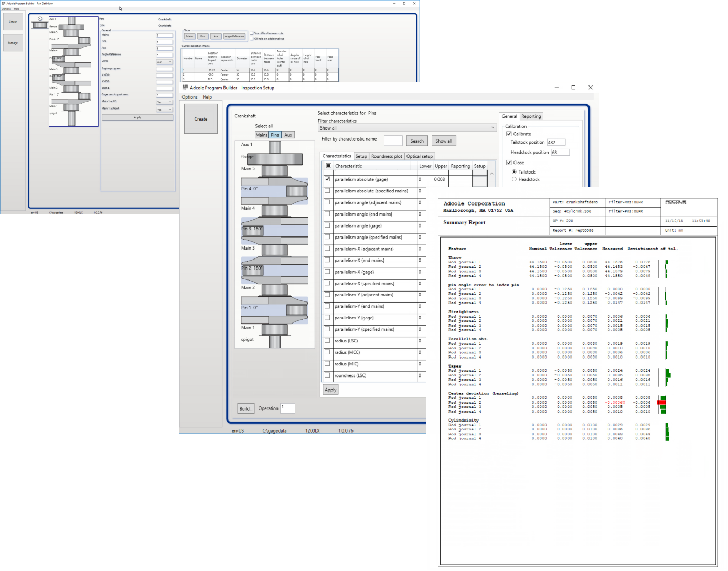Image resolution: width=728 pixels, height=571 pixels.
Task: Check parallelism absolute (specified mains)
Action: click(x=327, y=190)
